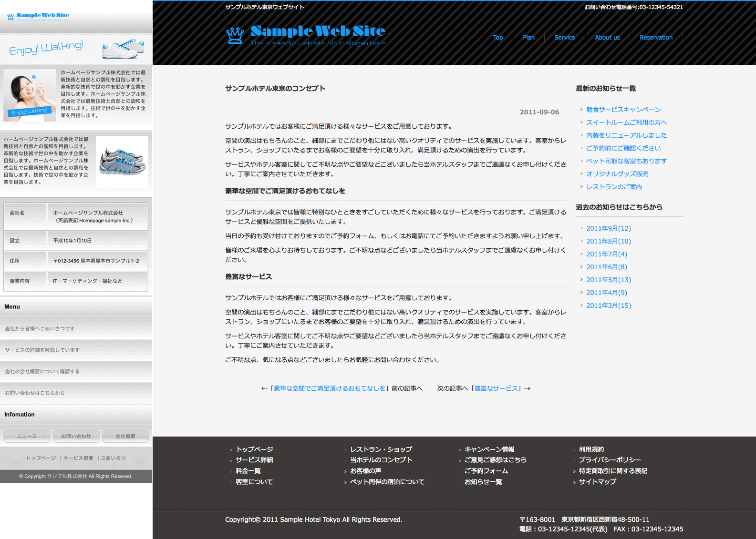Select Reservation in the top navigation
The height and width of the screenshot is (539, 756).
point(656,38)
